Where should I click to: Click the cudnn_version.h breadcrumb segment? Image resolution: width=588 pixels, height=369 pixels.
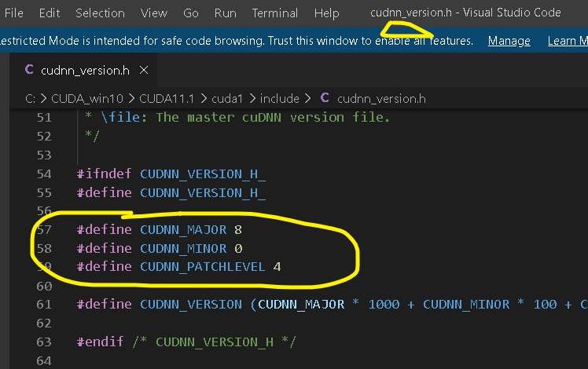tap(381, 99)
